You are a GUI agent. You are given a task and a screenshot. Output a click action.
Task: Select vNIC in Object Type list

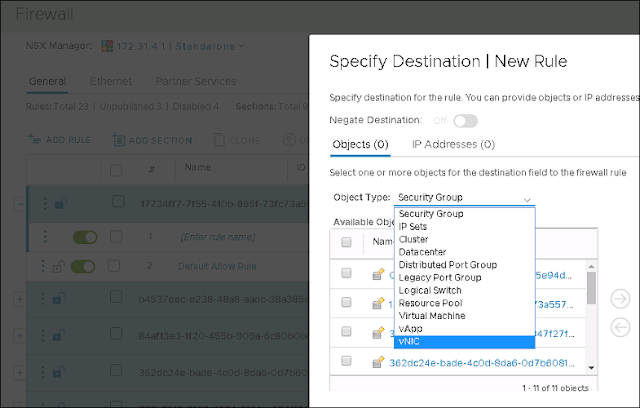pos(464,342)
